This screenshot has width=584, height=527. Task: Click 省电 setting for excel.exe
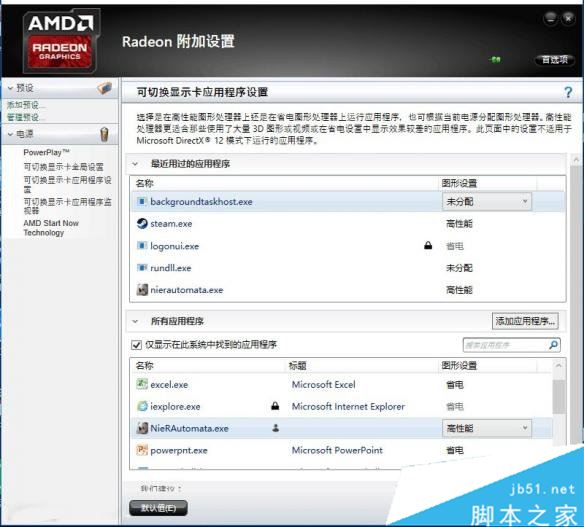[455, 385]
